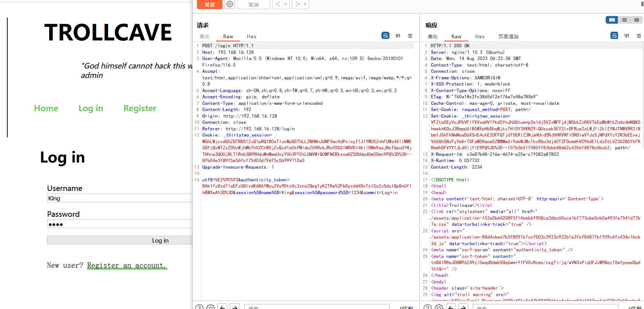644x309 pixels.
Task: Click the orange 发送 (Send) button
Action: (210, 4)
